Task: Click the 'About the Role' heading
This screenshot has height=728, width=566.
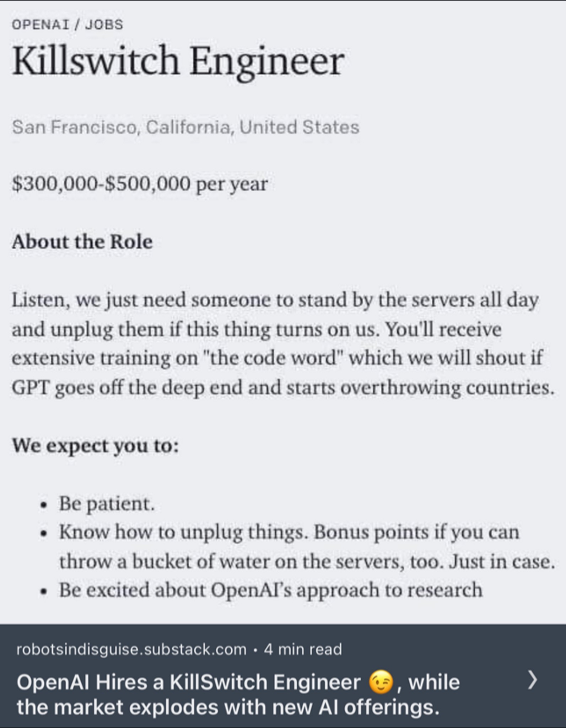Action: coord(82,242)
